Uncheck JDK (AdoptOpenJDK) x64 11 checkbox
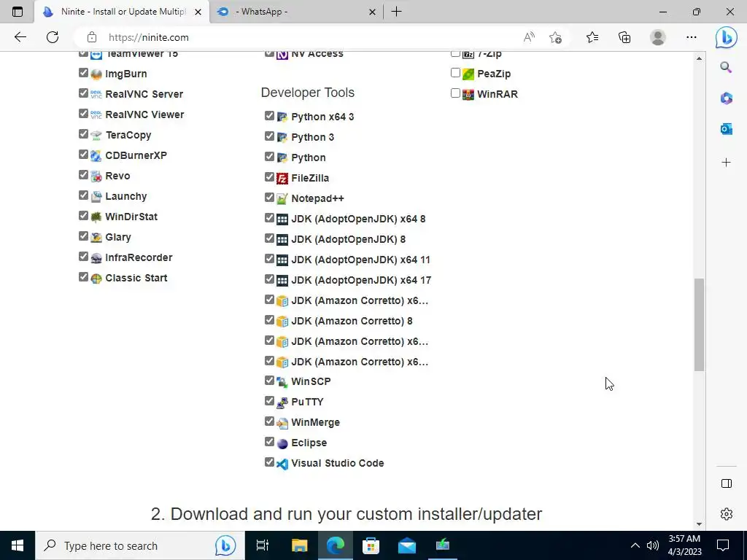 (270, 259)
